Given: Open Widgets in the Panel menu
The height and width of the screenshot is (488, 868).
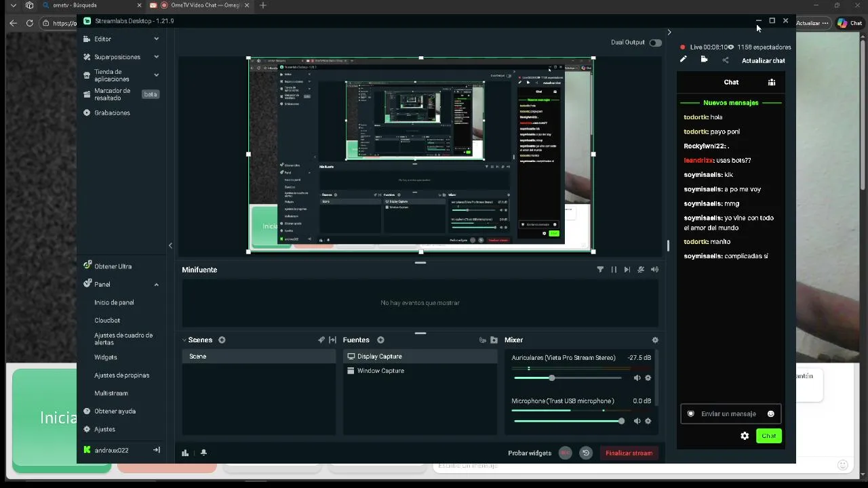Looking at the screenshot, I should [x=106, y=357].
